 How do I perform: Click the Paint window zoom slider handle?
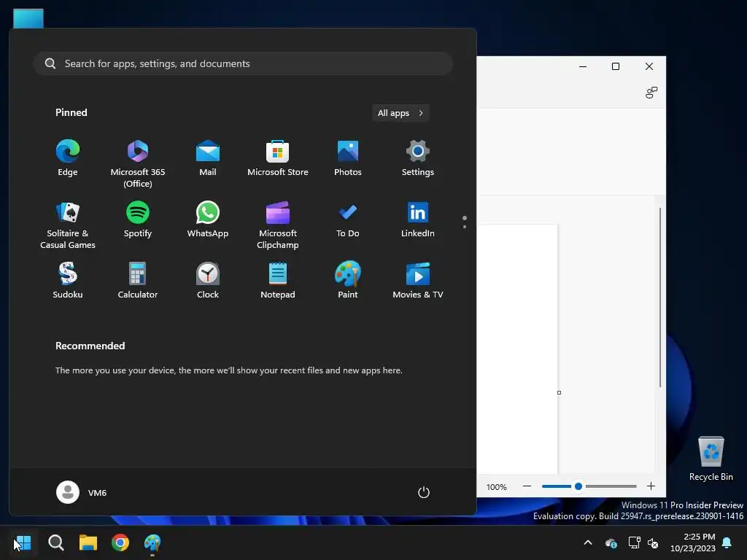(x=578, y=486)
